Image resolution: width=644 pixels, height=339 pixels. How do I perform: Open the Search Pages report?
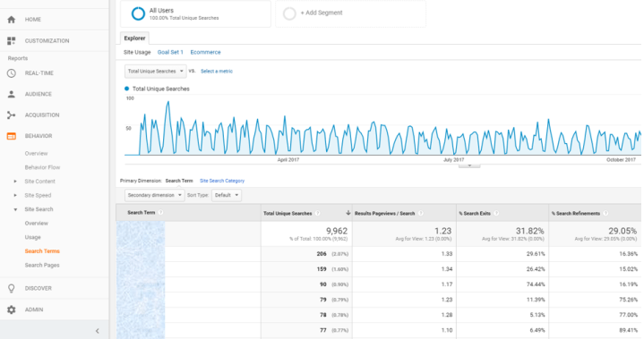pyautogui.click(x=42, y=265)
